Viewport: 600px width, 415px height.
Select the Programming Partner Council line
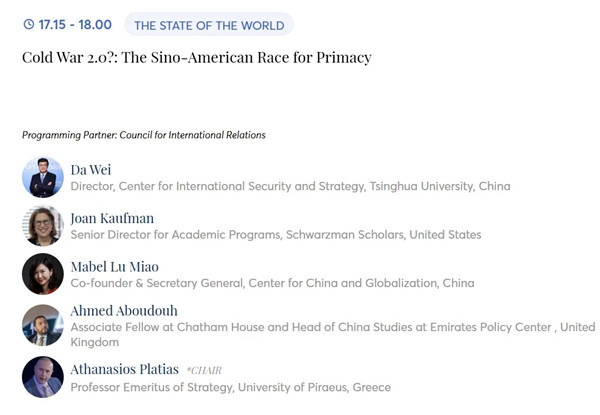pyautogui.click(x=144, y=135)
